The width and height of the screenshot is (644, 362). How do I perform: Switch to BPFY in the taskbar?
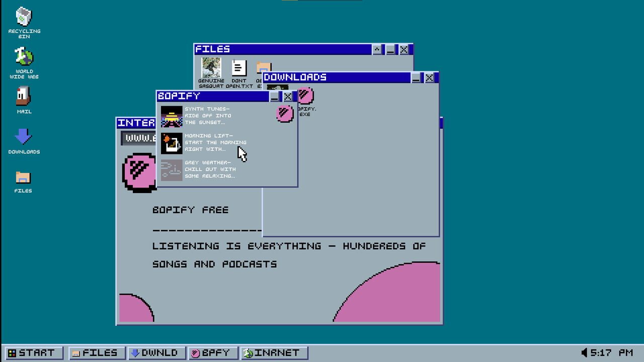(x=213, y=353)
